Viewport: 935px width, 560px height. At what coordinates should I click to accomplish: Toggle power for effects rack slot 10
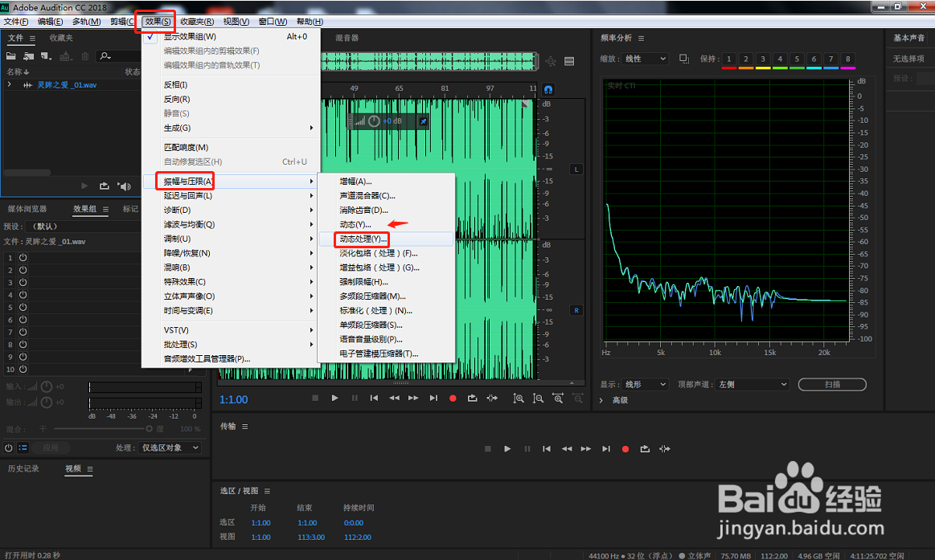pyautogui.click(x=23, y=370)
